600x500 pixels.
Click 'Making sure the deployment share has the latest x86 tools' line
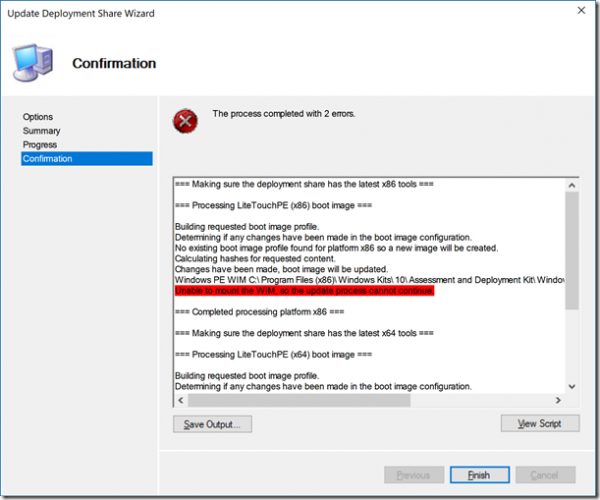tap(304, 184)
